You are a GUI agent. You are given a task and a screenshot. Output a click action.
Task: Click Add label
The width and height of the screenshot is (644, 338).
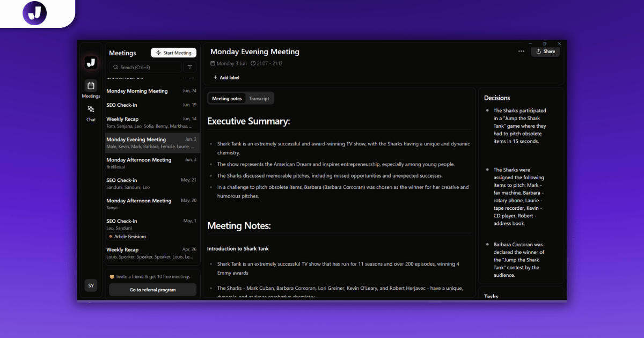226,77
